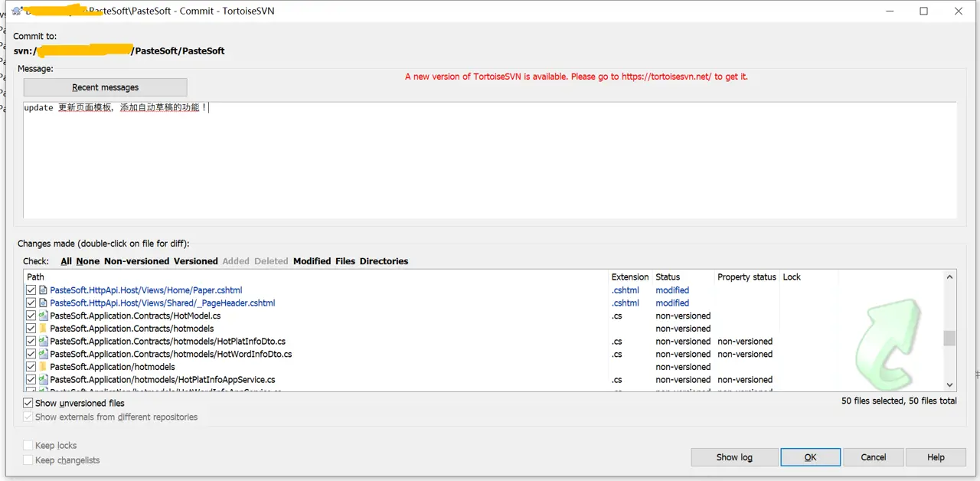Click None to uncheck all files
Screen dimensions: 980x481
point(88,261)
